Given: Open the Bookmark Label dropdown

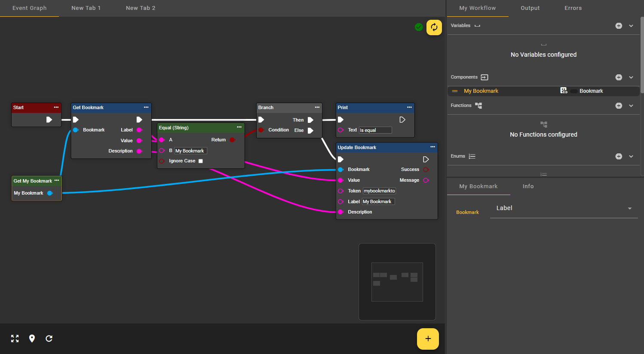Looking at the screenshot, I should (x=564, y=208).
